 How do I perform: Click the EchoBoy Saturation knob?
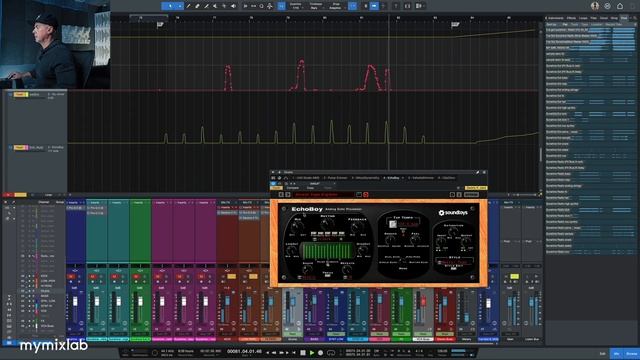coord(453,232)
